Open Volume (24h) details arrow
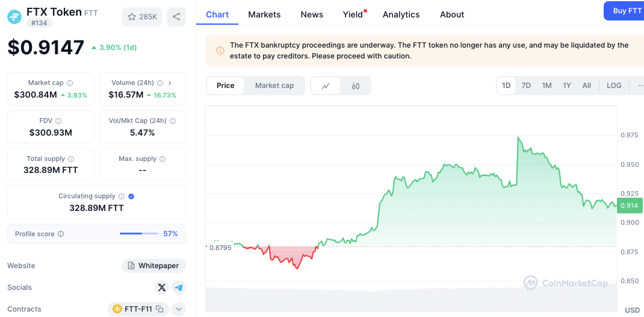644x317 pixels. [x=170, y=83]
